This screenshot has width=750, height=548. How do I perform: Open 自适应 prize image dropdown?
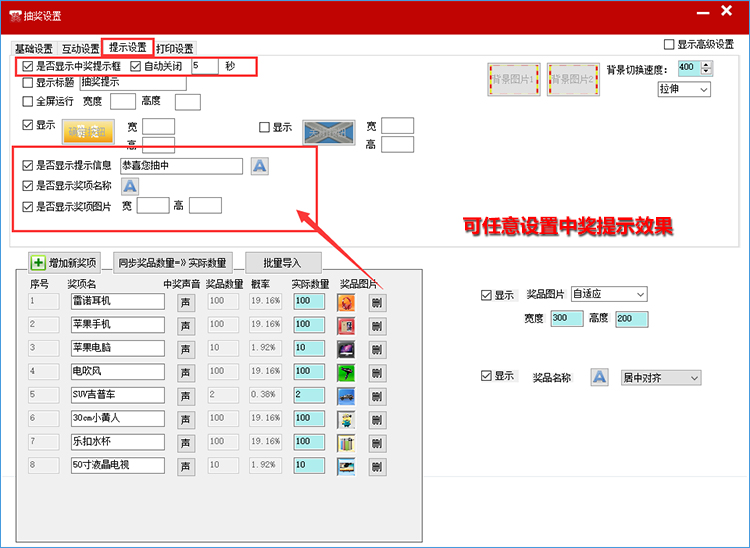click(609, 294)
